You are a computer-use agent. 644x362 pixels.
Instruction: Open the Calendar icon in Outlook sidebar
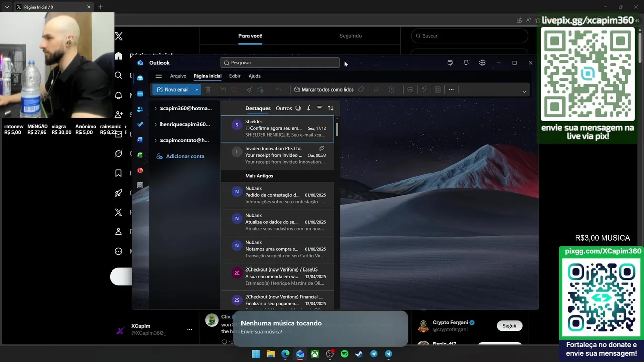coord(140,94)
